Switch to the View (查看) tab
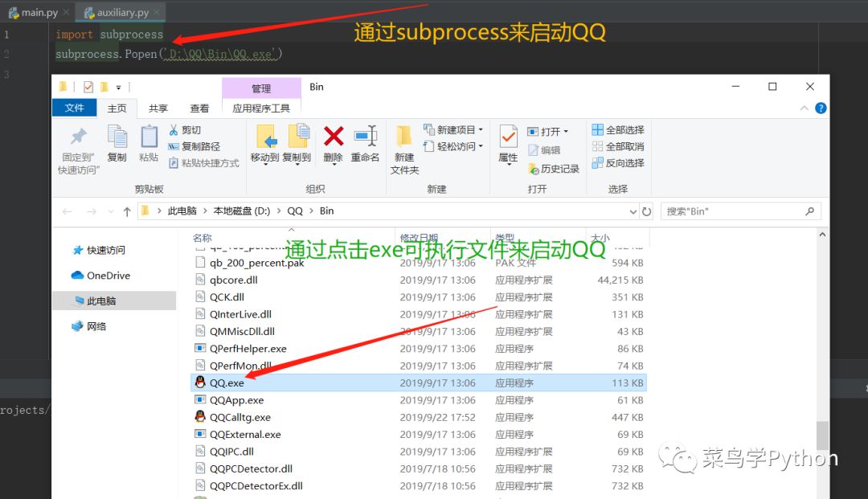Viewport: 868px width, 499px height. point(199,108)
